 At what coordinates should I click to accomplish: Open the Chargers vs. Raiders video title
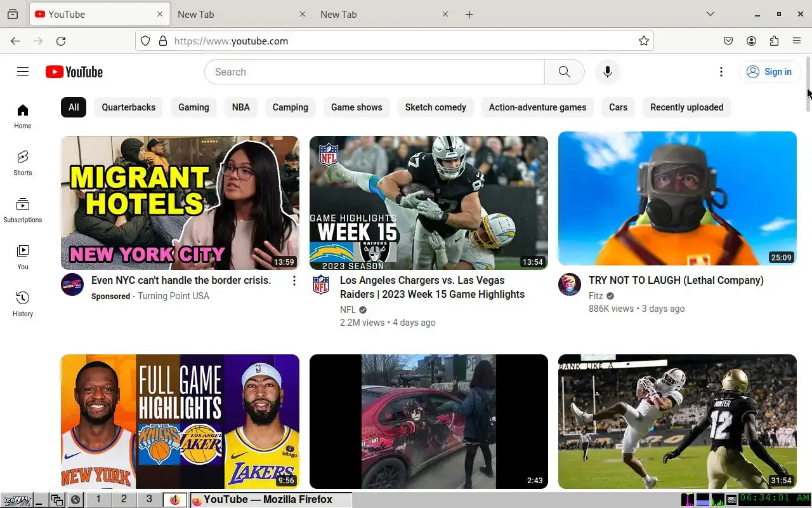coord(433,287)
